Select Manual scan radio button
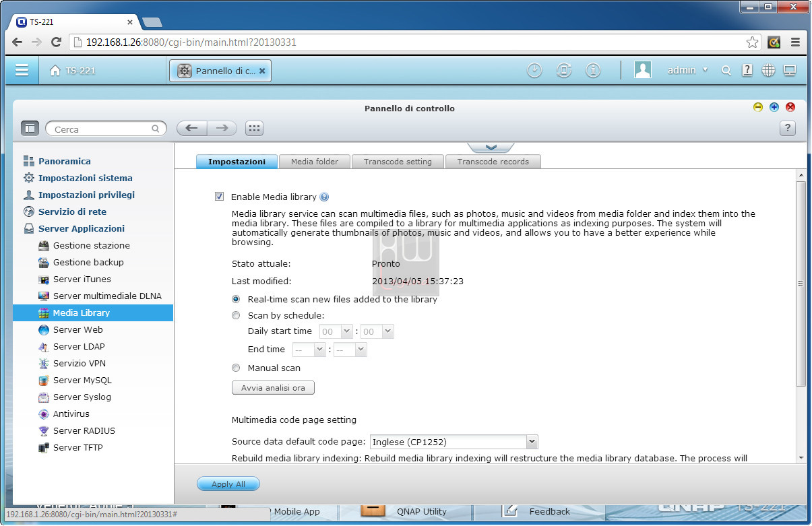This screenshot has height=526, width=812. pos(236,368)
